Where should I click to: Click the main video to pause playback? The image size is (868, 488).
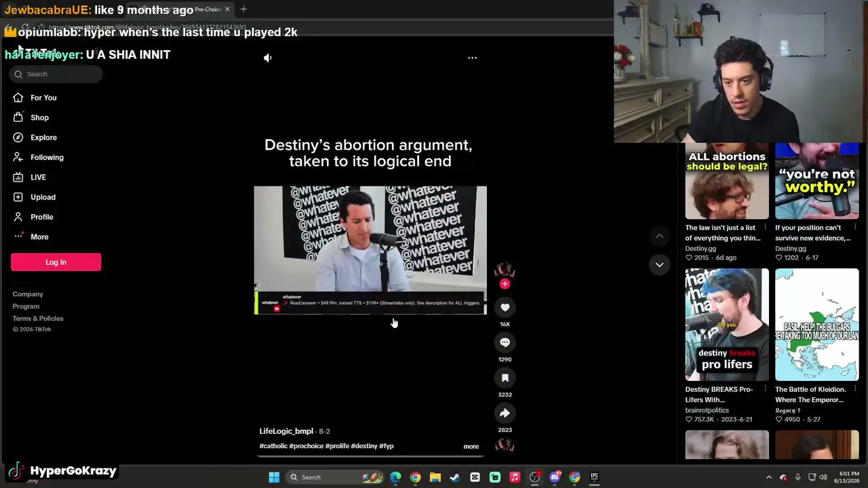tap(370, 250)
